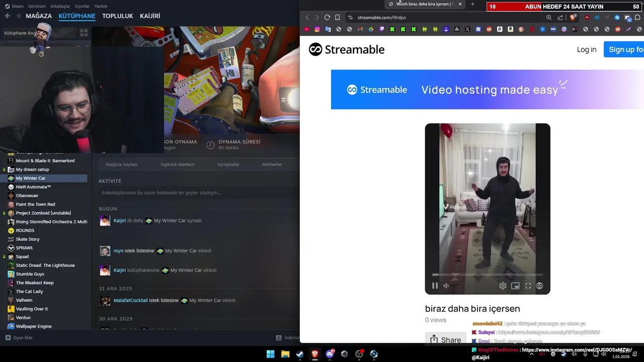The width and height of the screenshot is (644, 362).
Task: Open the YouTube bookmark
Action: coord(307,29)
